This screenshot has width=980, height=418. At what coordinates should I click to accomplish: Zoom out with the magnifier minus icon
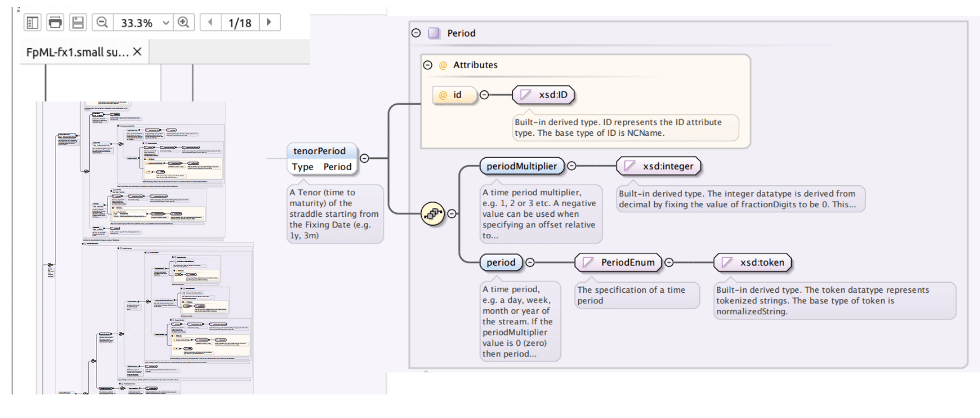tap(102, 23)
